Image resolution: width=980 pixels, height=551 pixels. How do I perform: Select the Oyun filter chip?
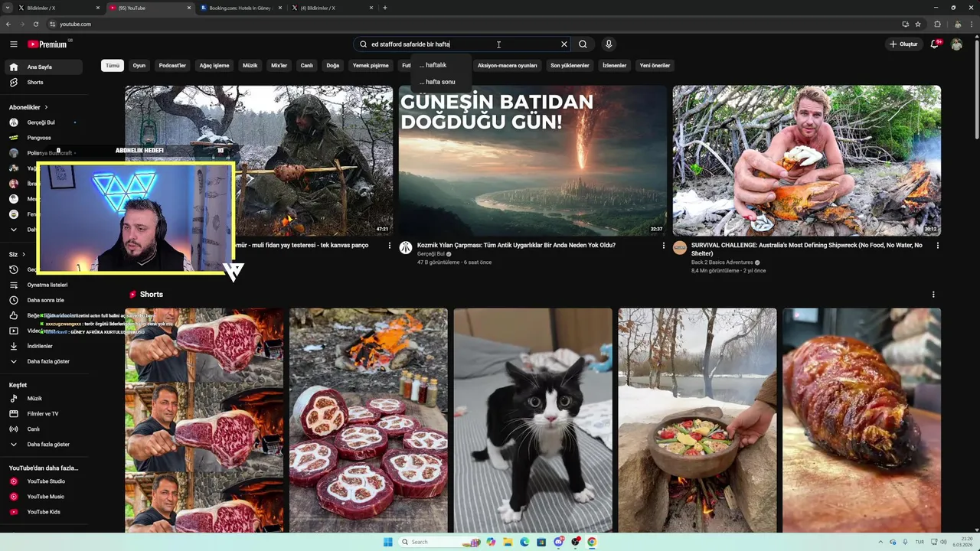(139, 66)
